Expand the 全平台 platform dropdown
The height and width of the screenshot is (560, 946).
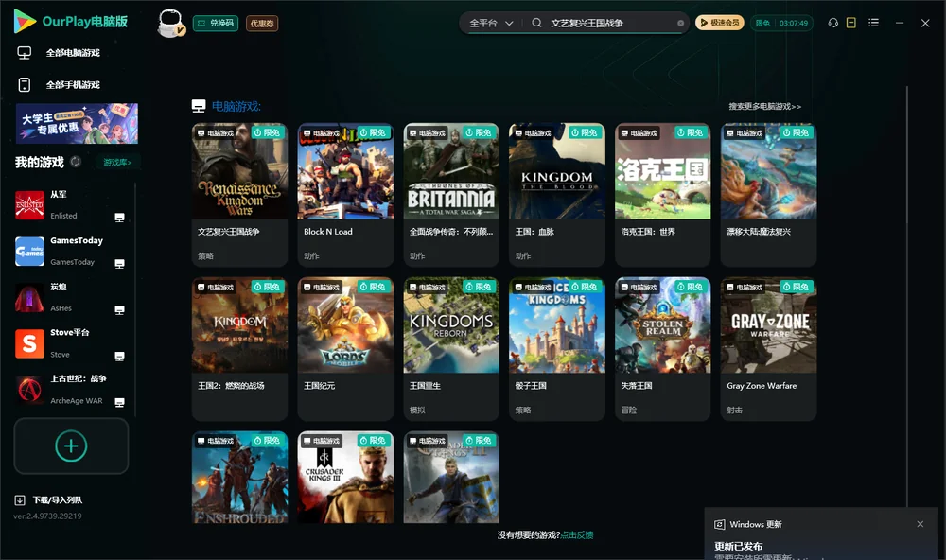pyautogui.click(x=490, y=23)
